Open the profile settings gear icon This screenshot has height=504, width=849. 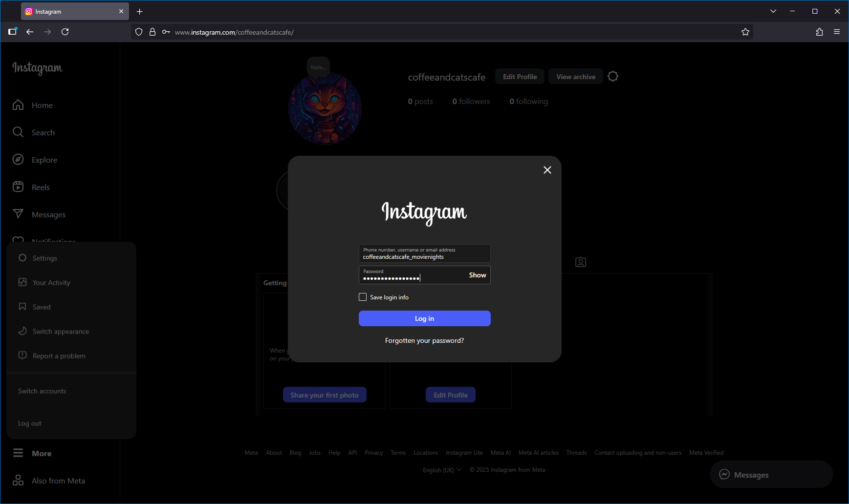pos(613,77)
